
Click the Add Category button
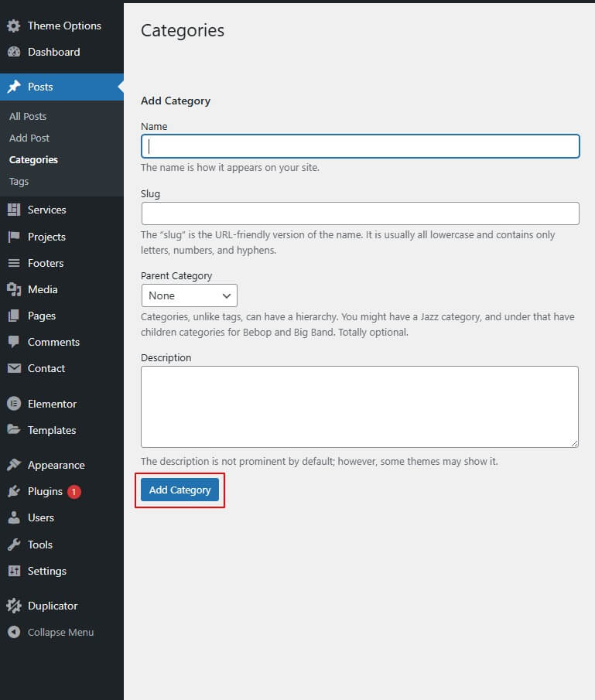[180, 490]
